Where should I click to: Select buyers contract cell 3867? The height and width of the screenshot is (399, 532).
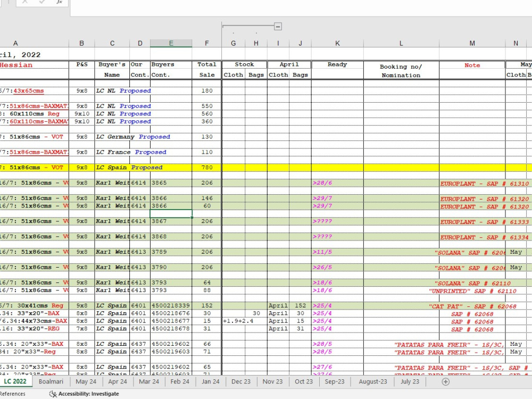pyautogui.click(x=171, y=221)
